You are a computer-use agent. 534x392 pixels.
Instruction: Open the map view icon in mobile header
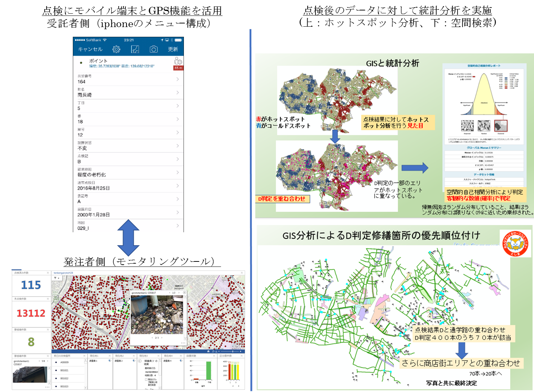click(135, 49)
